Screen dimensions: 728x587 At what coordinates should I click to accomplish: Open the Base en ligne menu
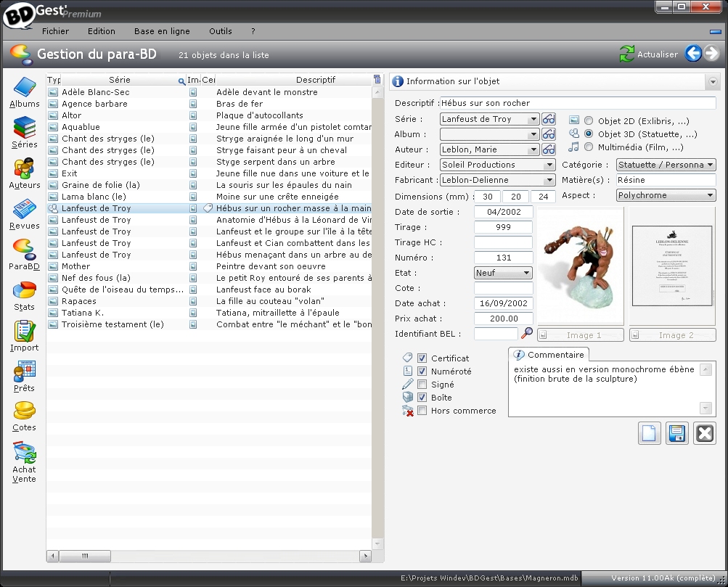pyautogui.click(x=162, y=31)
